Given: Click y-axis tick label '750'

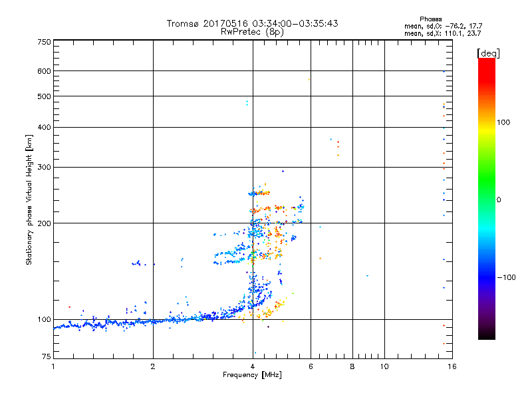Looking at the screenshot, I should tap(44, 42).
